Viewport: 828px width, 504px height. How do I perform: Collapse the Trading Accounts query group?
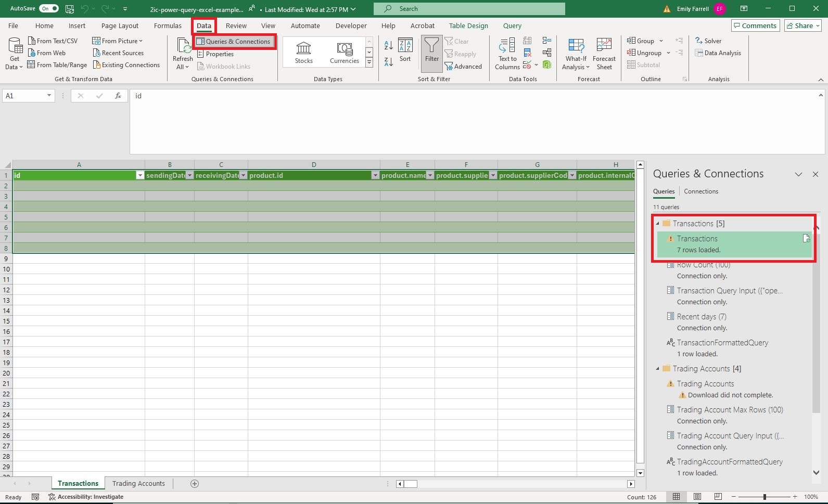(x=657, y=369)
